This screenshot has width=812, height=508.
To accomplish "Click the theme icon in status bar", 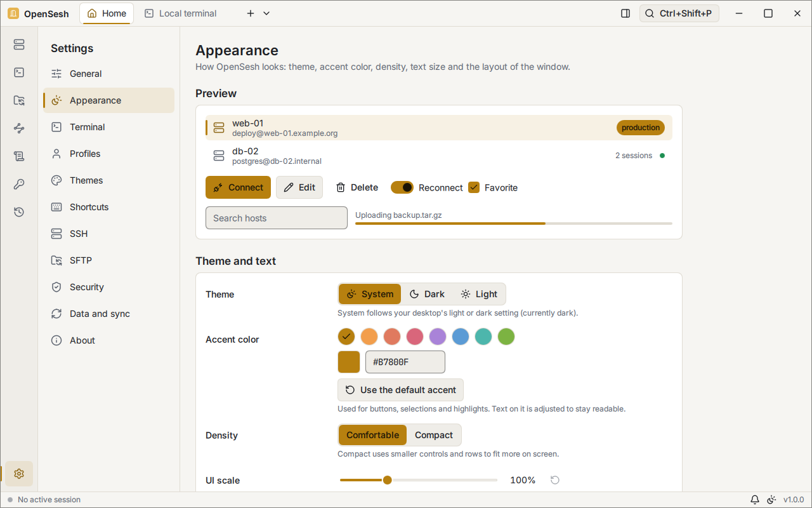I will 771,500.
